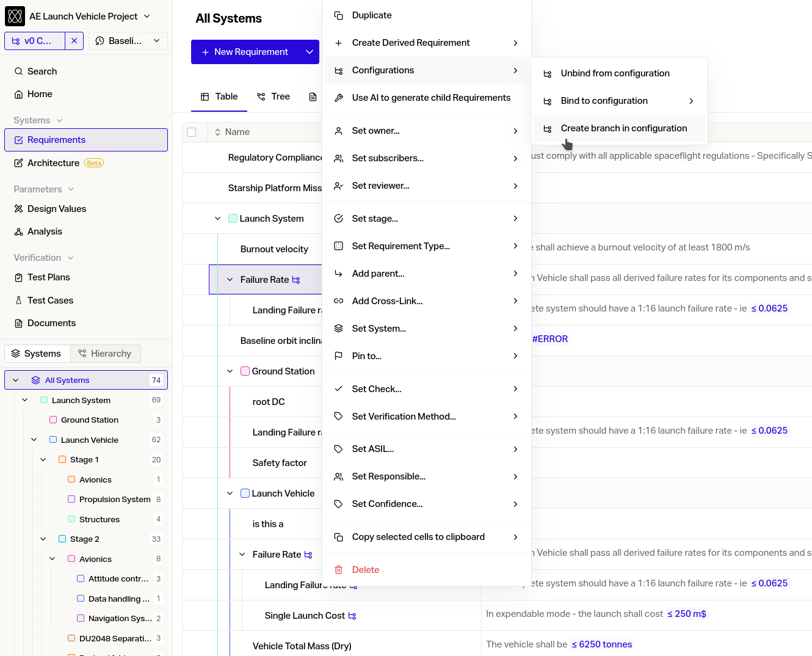Click the Burnout velocity requirement cell
This screenshot has height=656, width=812.
(274, 249)
